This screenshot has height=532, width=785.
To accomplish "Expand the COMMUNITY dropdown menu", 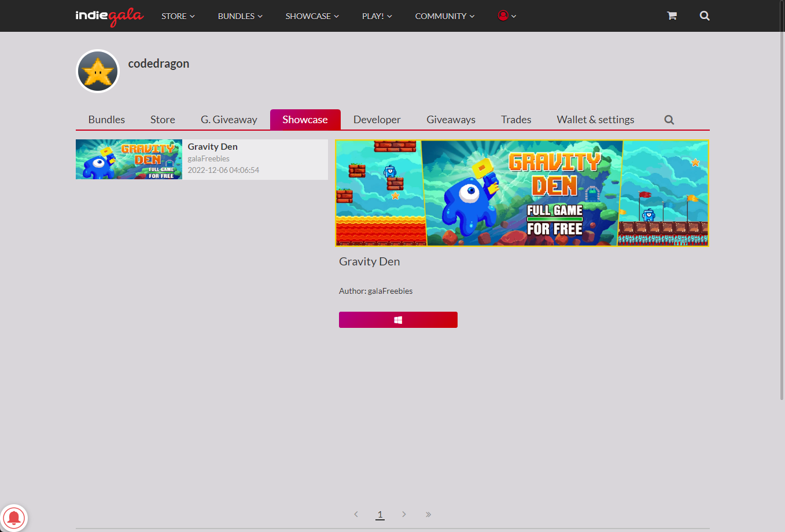I will pyautogui.click(x=445, y=16).
